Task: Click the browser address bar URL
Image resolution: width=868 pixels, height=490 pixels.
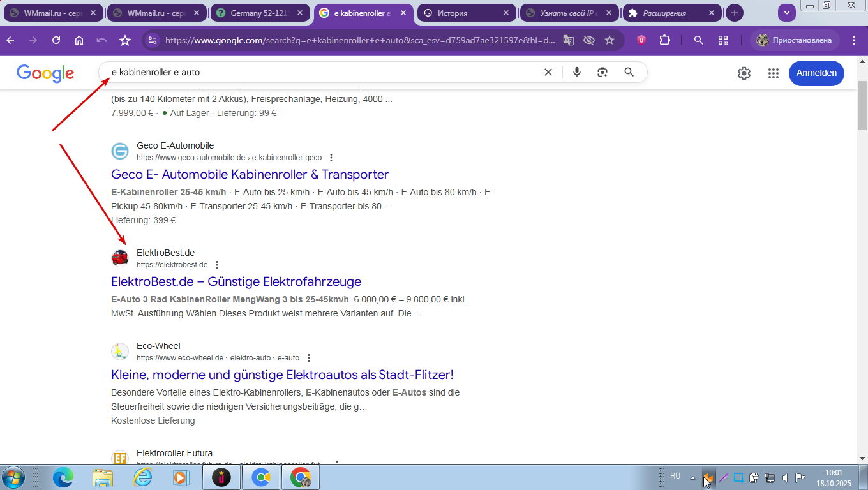Action: pyautogui.click(x=360, y=40)
